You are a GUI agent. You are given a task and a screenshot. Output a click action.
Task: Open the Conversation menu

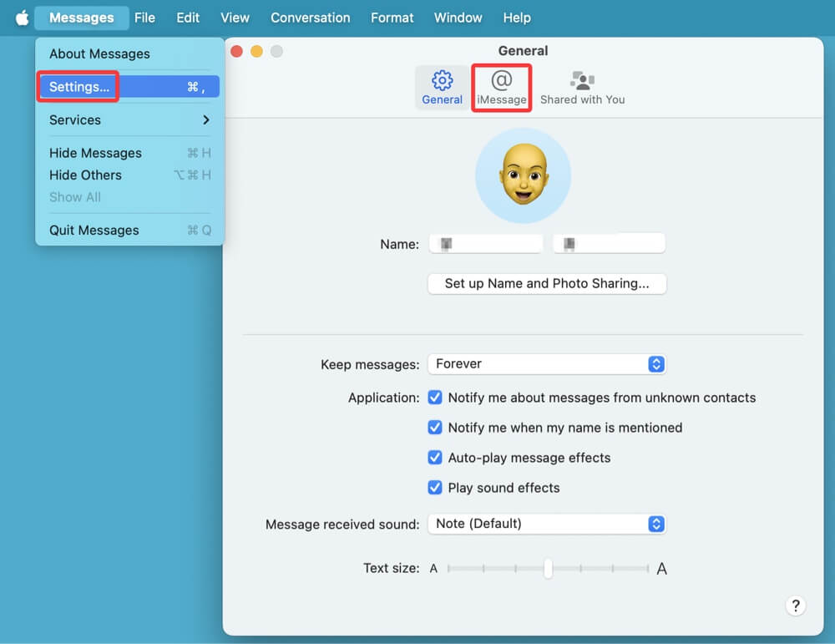click(x=310, y=17)
